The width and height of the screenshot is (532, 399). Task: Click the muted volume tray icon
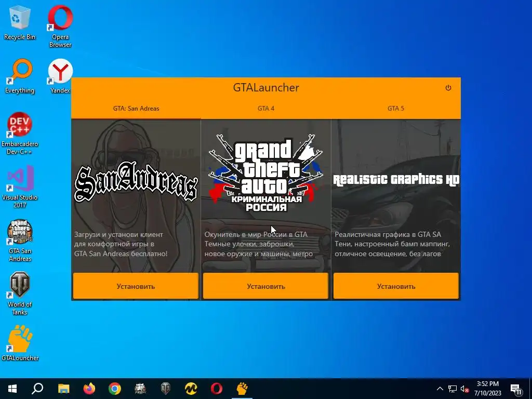point(464,389)
